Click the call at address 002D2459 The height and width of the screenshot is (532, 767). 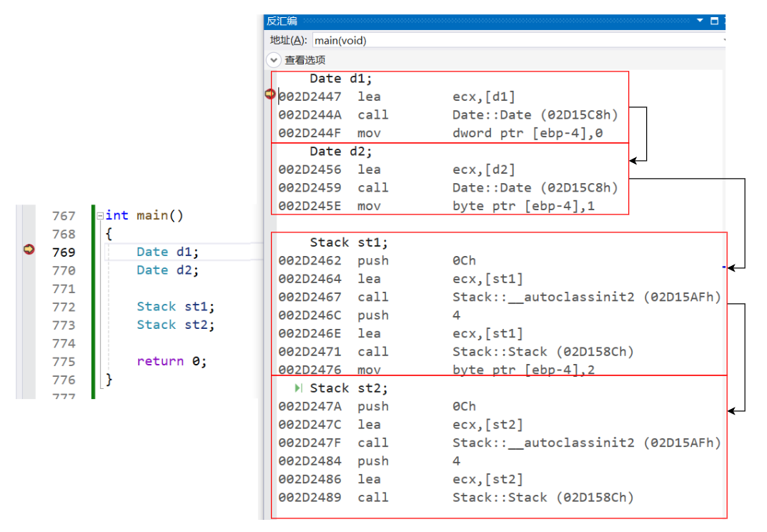pos(448,188)
